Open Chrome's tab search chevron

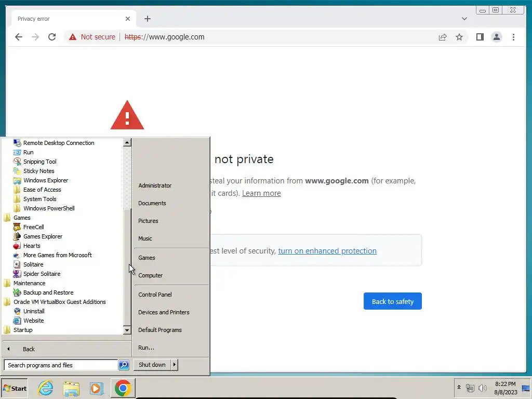click(x=464, y=19)
